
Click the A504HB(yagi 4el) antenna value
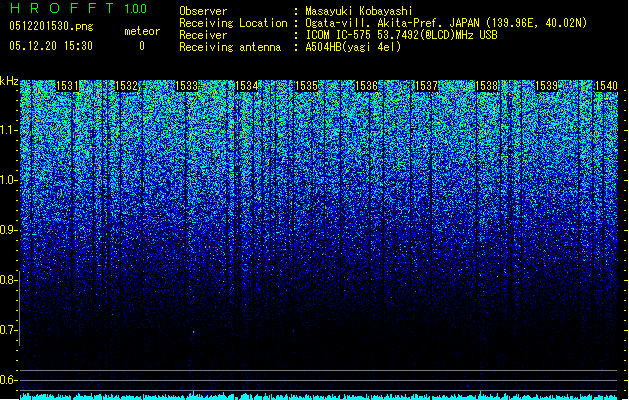[x=353, y=47]
